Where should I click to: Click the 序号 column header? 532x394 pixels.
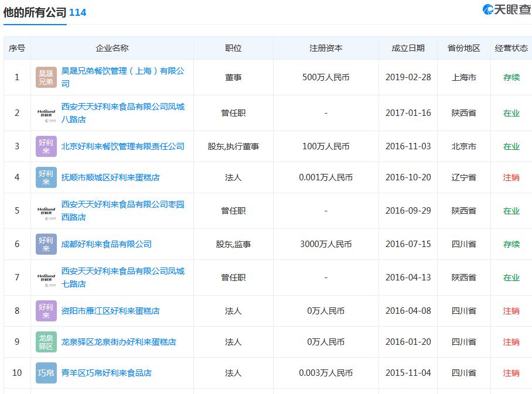click(17, 48)
